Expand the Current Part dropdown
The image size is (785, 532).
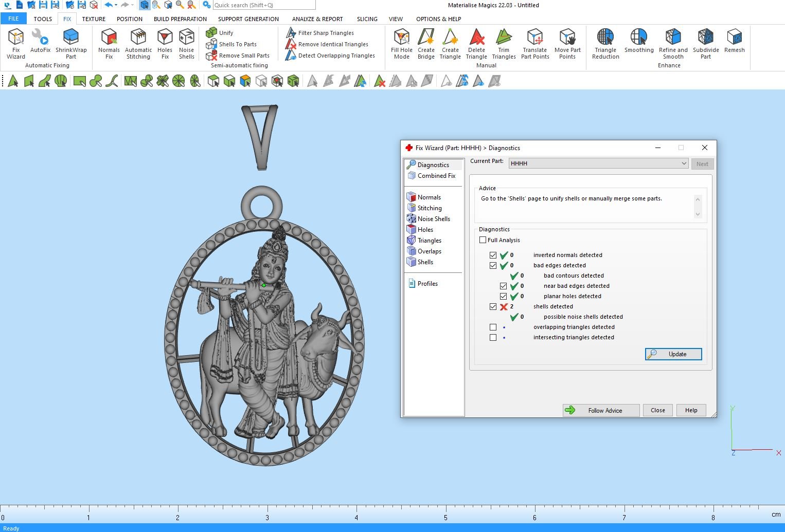pos(684,163)
